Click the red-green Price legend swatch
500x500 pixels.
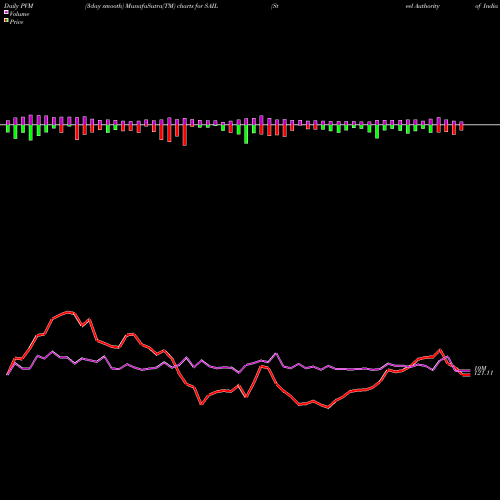pos(6,21)
